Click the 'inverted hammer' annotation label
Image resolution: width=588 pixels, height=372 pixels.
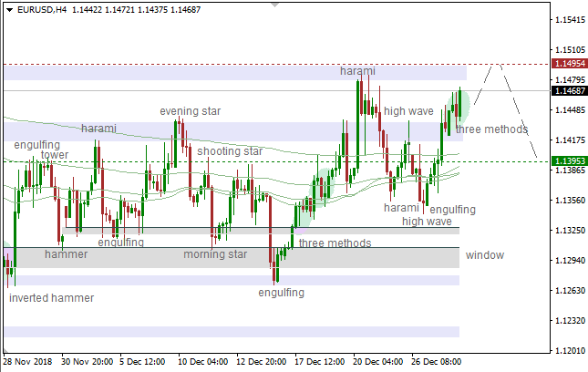coord(51,298)
